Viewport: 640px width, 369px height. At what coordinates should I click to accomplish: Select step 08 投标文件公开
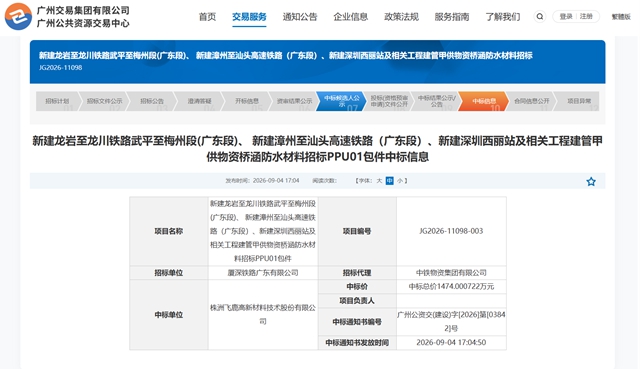point(389,101)
